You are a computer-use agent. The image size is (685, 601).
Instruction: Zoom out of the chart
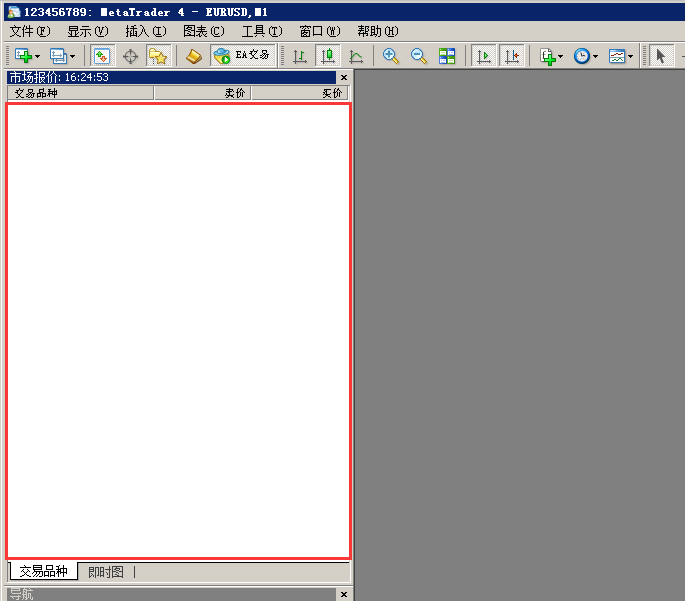[419, 56]
